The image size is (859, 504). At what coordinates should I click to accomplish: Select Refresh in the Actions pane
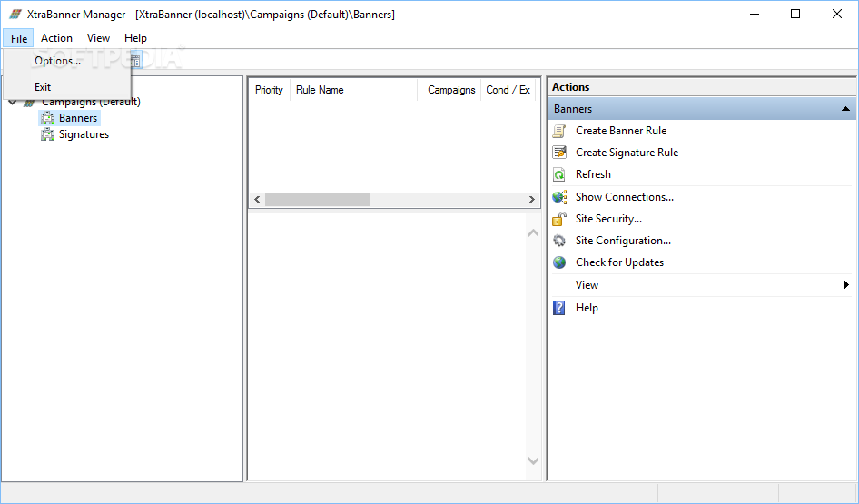click(593, 174)
